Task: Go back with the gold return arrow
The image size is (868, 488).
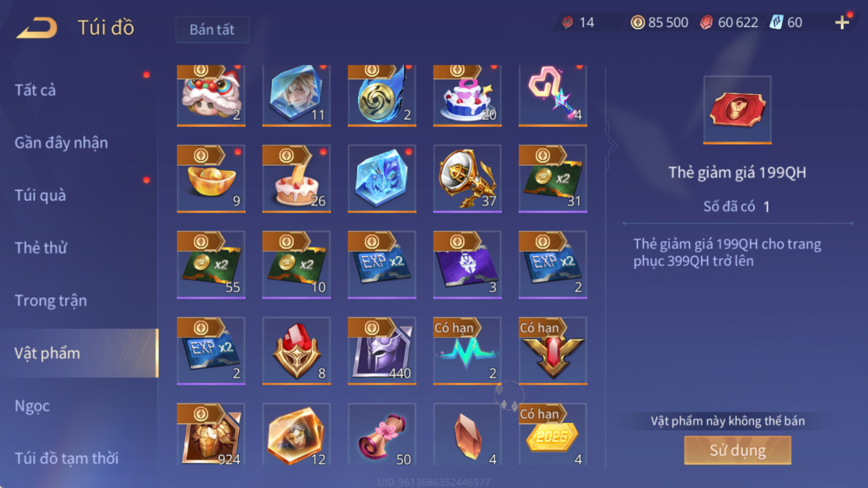Action: point(37,28)
